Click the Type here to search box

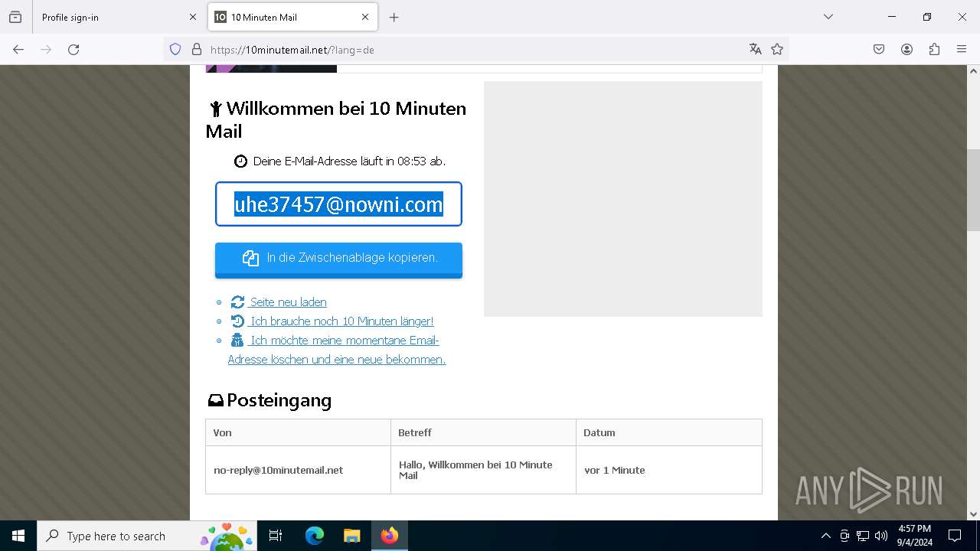(148, 536)
